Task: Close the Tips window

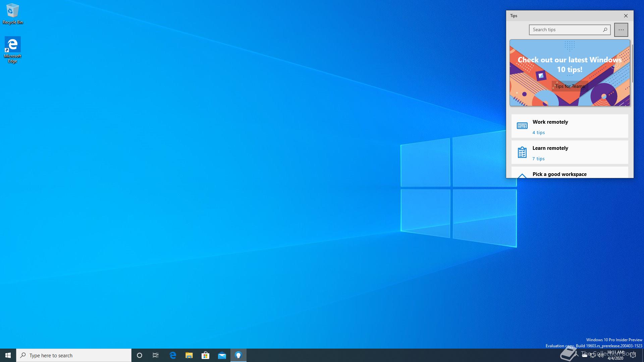Action: click(626, 16)
